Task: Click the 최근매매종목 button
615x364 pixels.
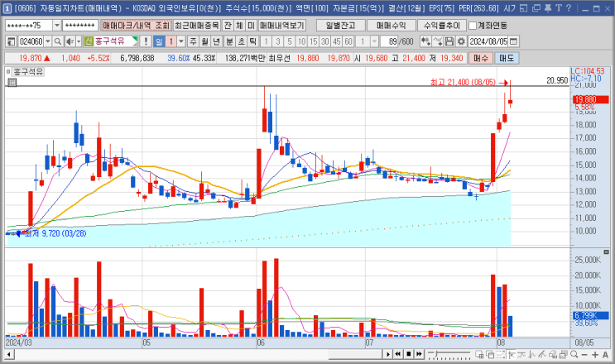Action: (197, 26)
